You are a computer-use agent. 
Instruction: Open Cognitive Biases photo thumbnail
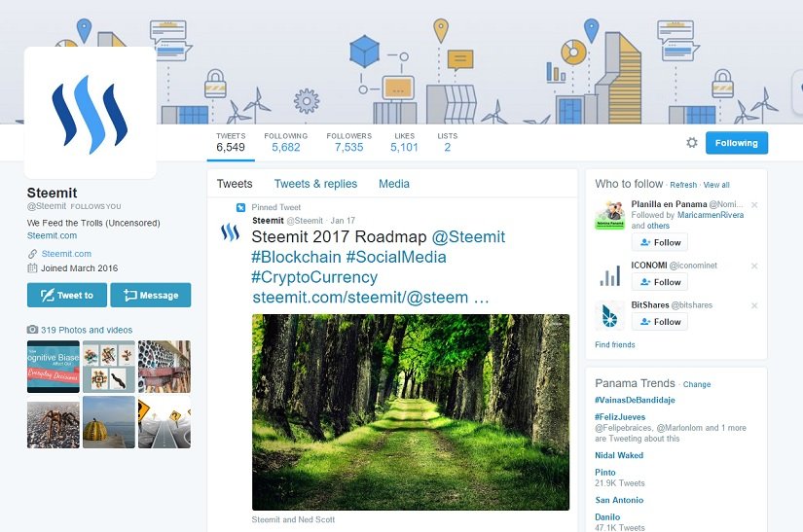coord(54,367)
